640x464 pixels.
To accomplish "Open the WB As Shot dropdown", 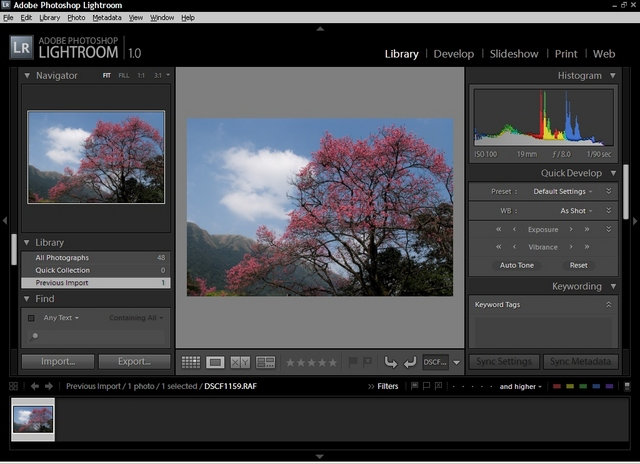I will click(576, 211).
